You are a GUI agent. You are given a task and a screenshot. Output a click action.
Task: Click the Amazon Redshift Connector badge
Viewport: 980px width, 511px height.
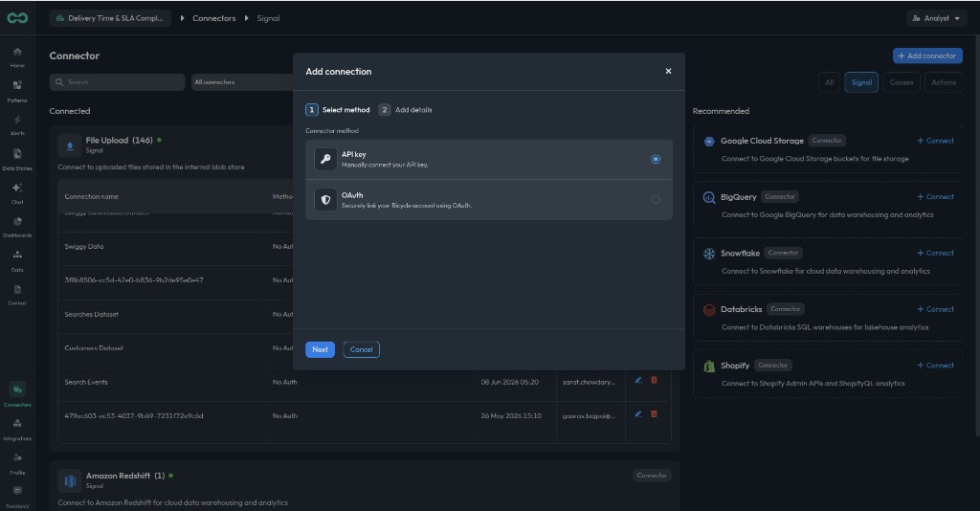[x=652, y=476]
